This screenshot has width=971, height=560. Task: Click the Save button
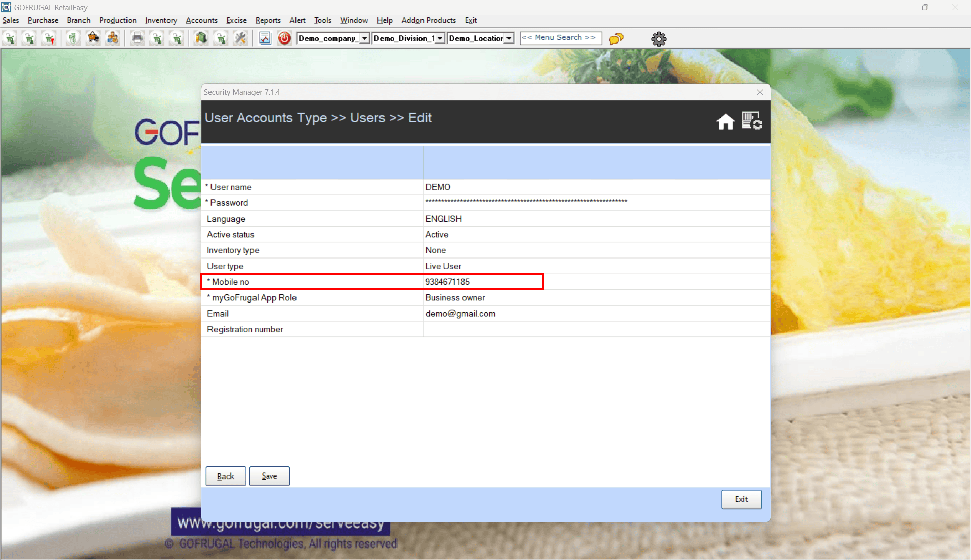(269, 476)
